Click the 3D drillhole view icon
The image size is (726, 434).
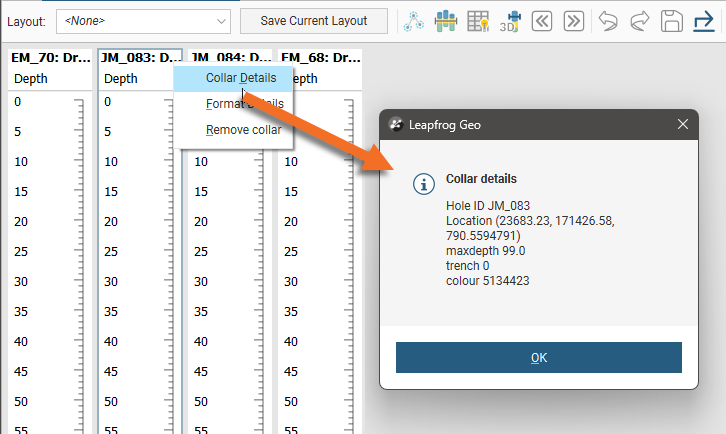click(510, 21)
